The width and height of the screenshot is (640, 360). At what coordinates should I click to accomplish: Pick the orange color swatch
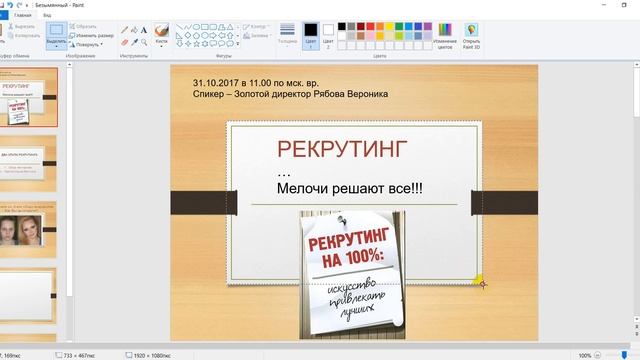coord(380,27)
